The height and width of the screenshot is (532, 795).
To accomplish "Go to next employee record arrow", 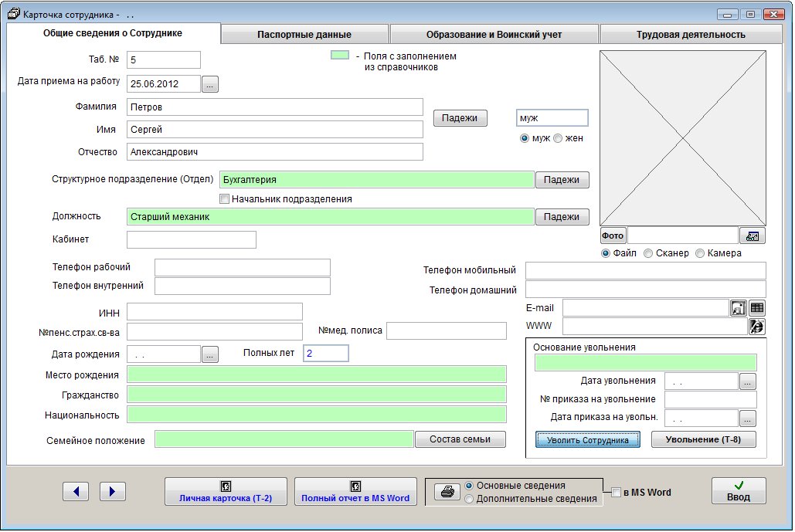I will coord(113,491).
